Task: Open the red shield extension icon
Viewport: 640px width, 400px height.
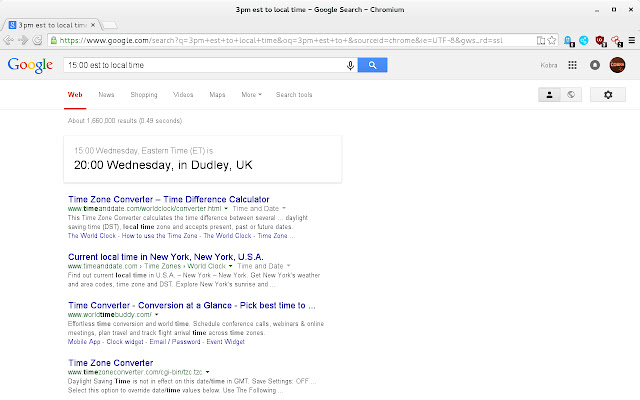Action: [x=600, y=41]
